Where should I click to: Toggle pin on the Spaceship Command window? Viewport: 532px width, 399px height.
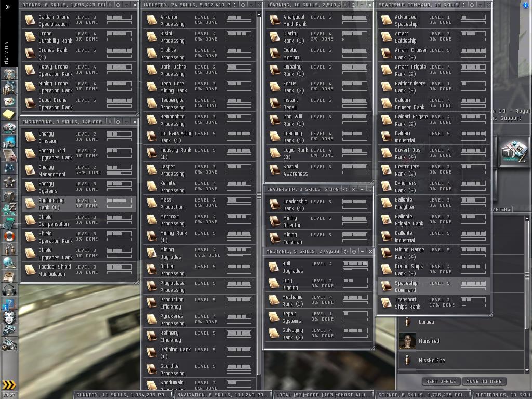[x=472, y=5]
